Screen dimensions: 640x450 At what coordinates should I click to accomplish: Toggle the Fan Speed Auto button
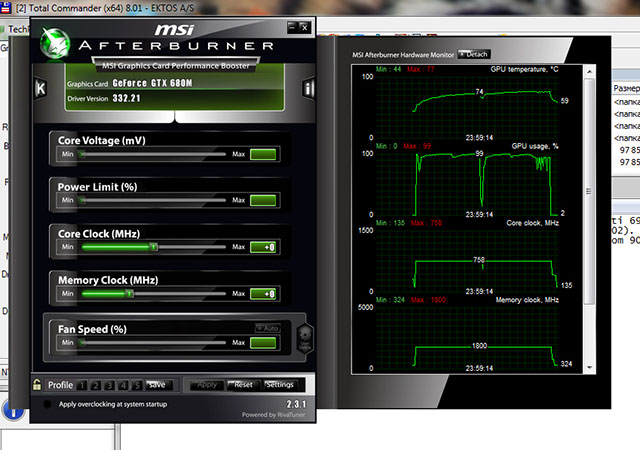267,328
